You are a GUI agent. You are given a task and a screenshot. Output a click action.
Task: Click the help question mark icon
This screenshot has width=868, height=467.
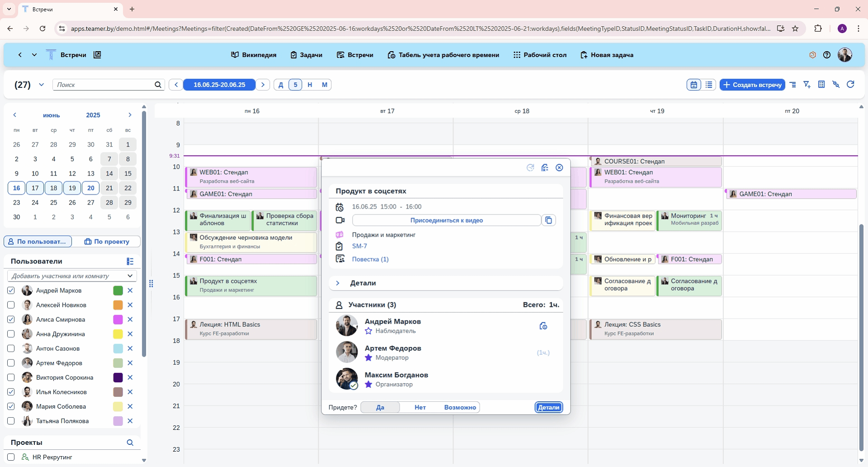click(827, 55)
